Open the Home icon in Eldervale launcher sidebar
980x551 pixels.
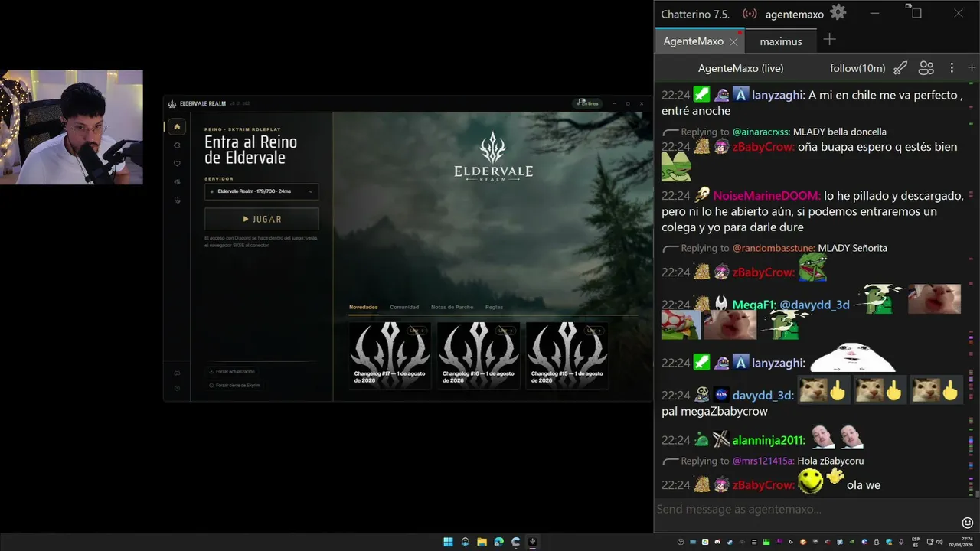[177, 127]
